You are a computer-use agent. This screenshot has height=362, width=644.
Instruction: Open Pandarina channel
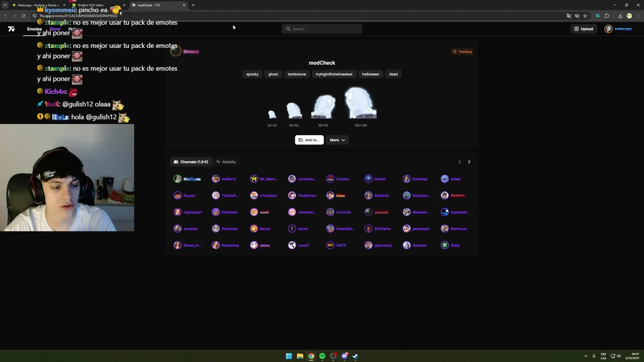[x=225, y=245]
